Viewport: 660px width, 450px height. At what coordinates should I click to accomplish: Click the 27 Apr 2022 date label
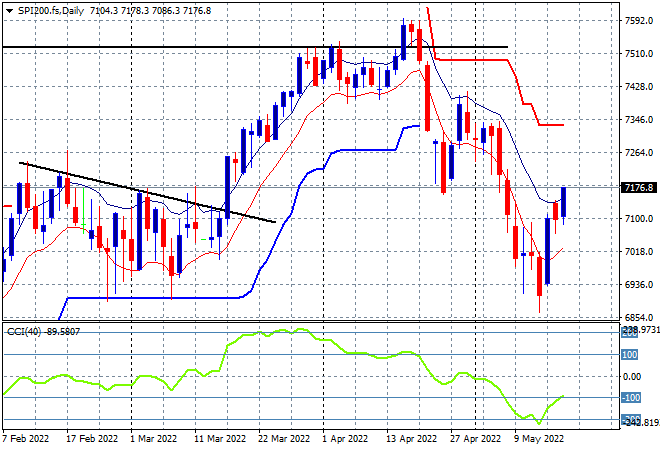[475, 439]
